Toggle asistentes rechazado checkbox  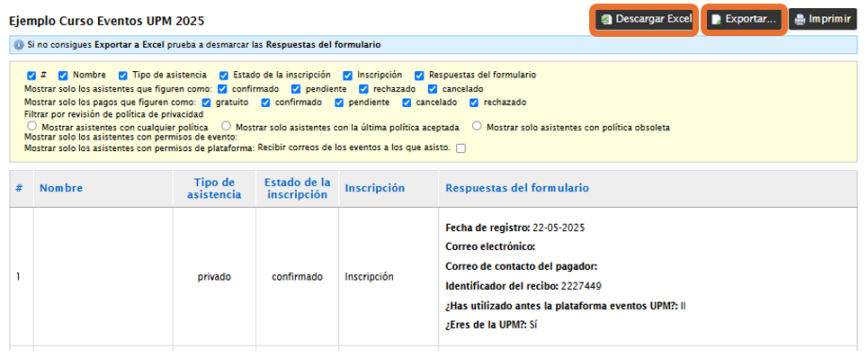click(363, 89)
